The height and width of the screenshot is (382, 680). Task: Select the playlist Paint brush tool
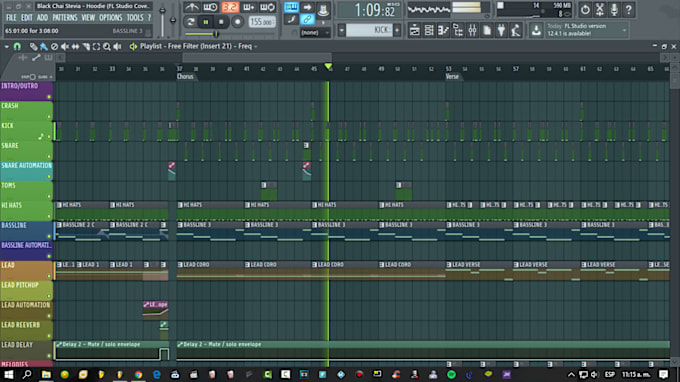coord(44,46)
